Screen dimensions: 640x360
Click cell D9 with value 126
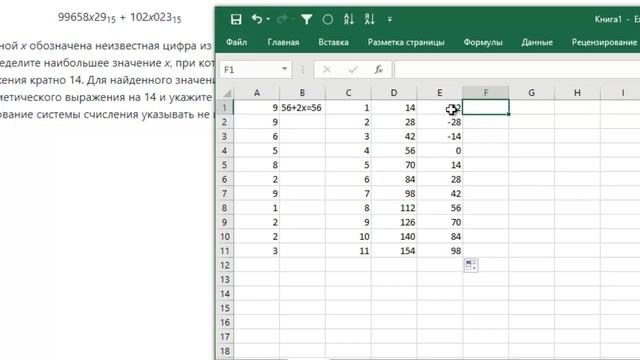click(x=394, y=222)
